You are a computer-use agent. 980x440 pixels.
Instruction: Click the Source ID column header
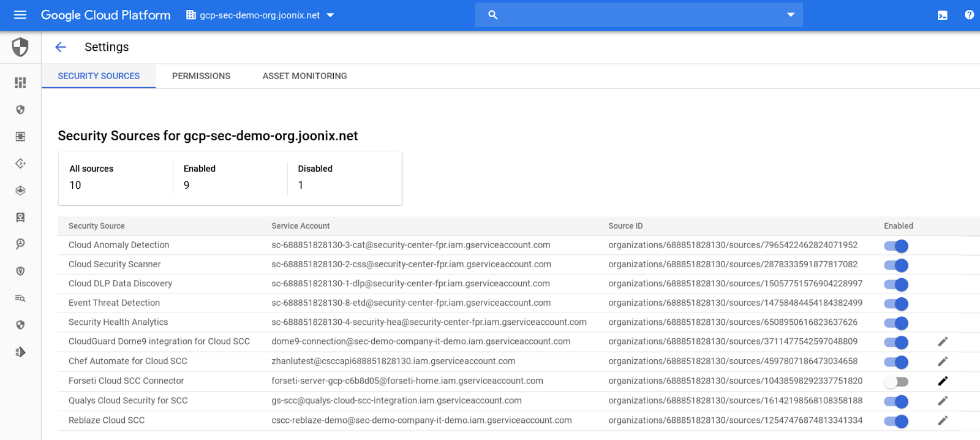(625, 226)
